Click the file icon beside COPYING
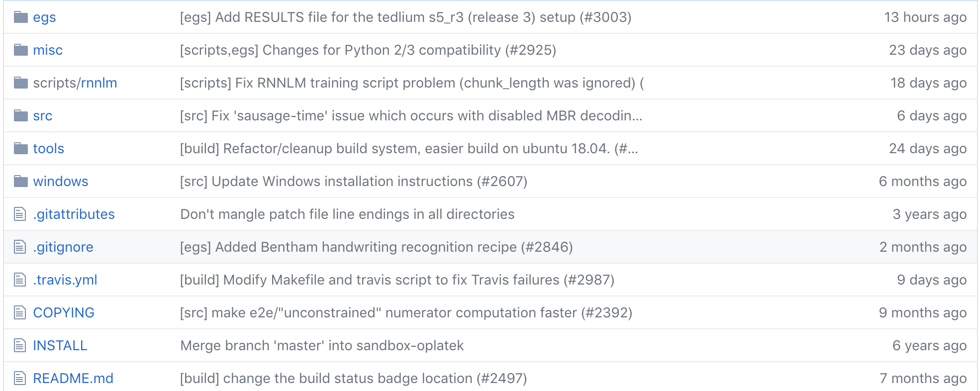The width and height of the screenshot is (980, 391). click(20, 313)
